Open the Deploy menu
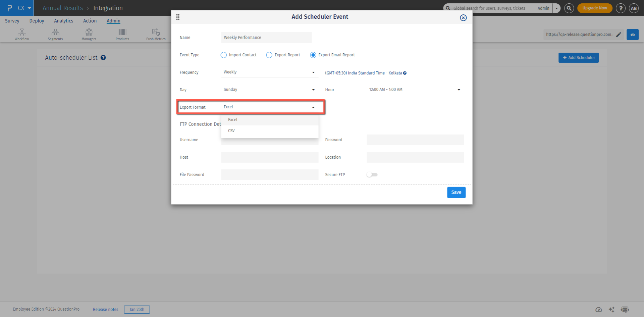Viewport: 644px width, 317px height. coord(37,21)
